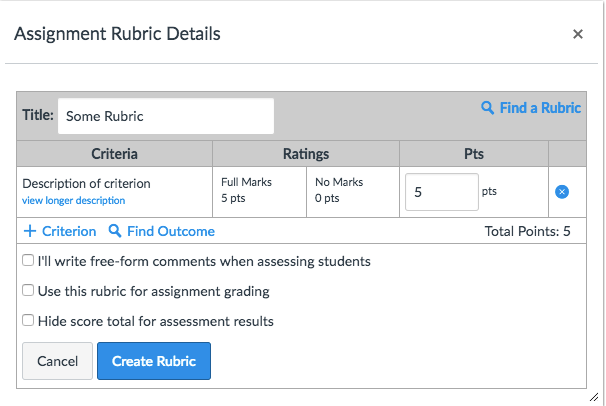The image size is (606, 406).
Task: Select the Full Marks 5 pts rating
Action: pos(246,190)
